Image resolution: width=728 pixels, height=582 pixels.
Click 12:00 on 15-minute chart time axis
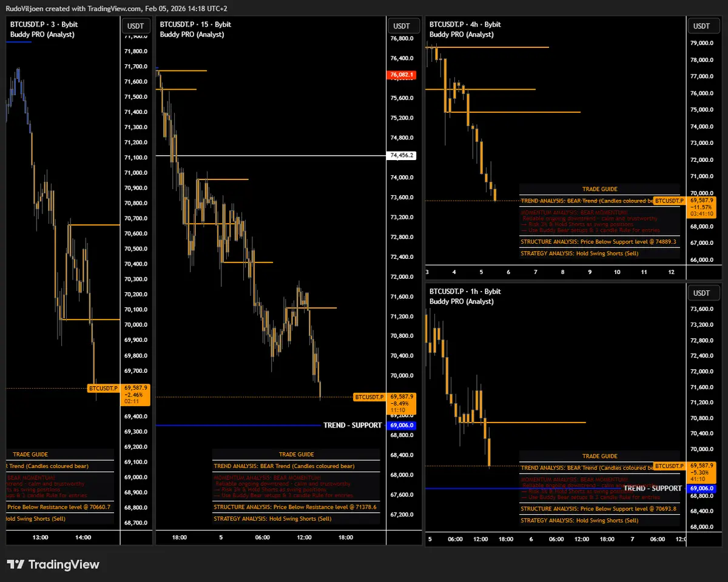pyautogui.click(x=304, y=538)
